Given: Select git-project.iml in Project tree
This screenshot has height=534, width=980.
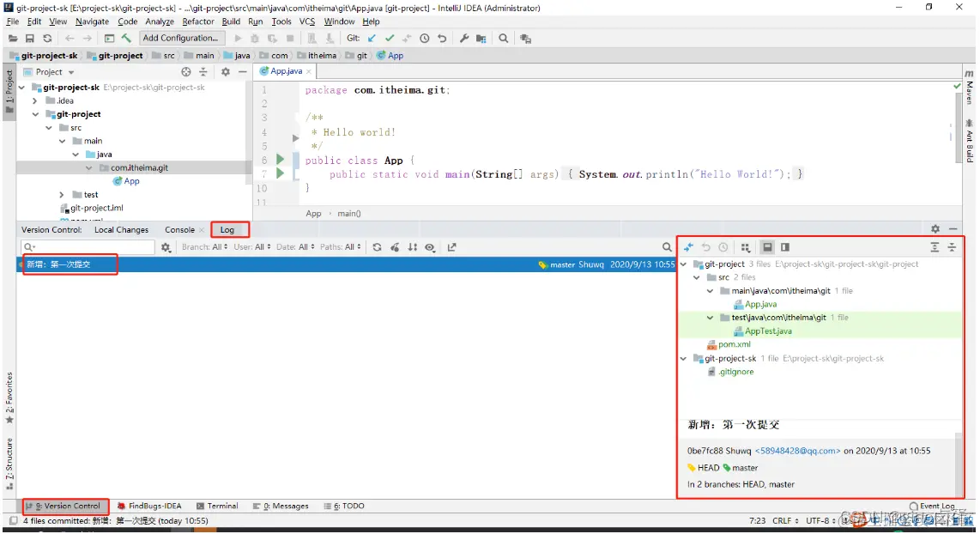Looking at the screenshot, I should pyautogui.click(x=97, y=208).
